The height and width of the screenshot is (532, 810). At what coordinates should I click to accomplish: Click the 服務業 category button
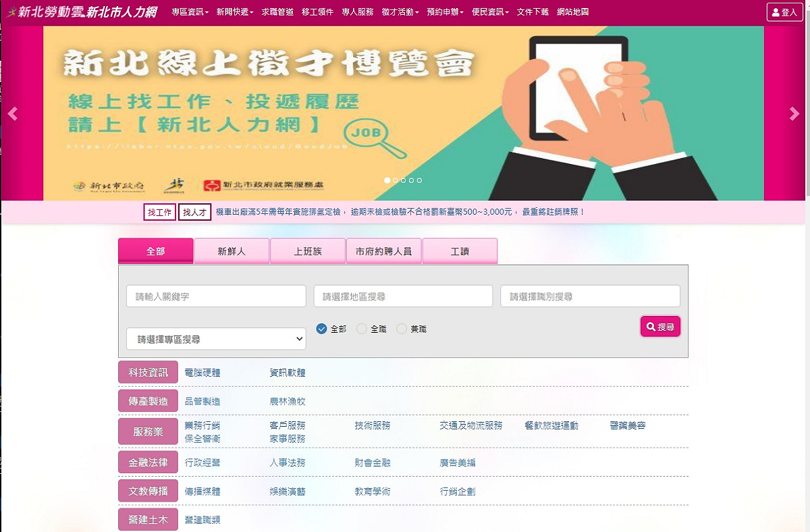coord(148,431)
